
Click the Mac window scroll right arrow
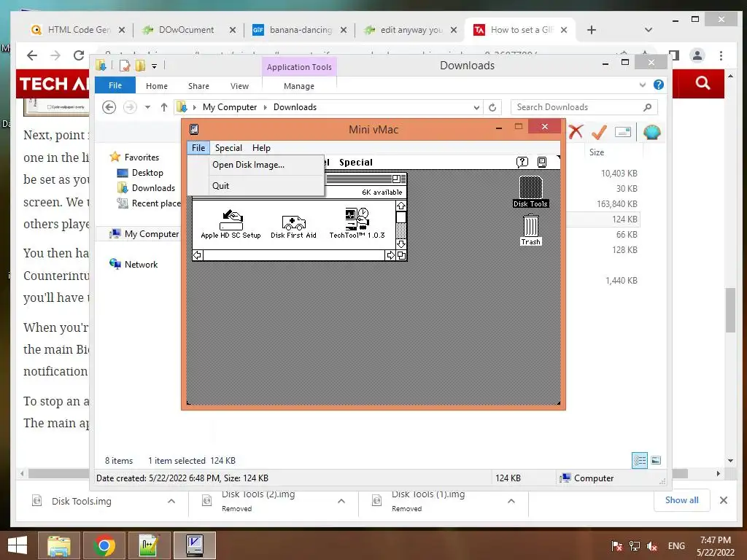tap(391, 255)
